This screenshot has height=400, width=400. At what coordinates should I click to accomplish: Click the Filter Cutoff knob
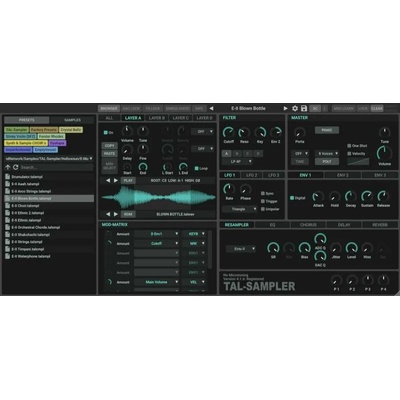[228, 133]
